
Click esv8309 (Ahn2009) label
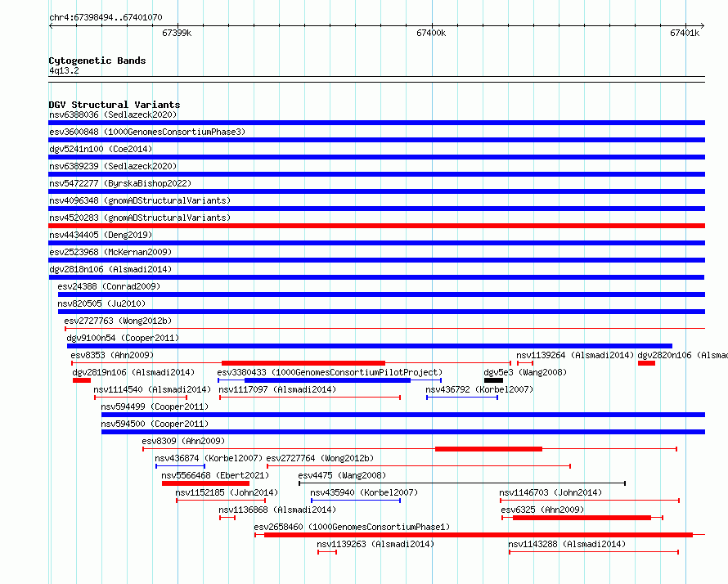(x=183, y=441)
